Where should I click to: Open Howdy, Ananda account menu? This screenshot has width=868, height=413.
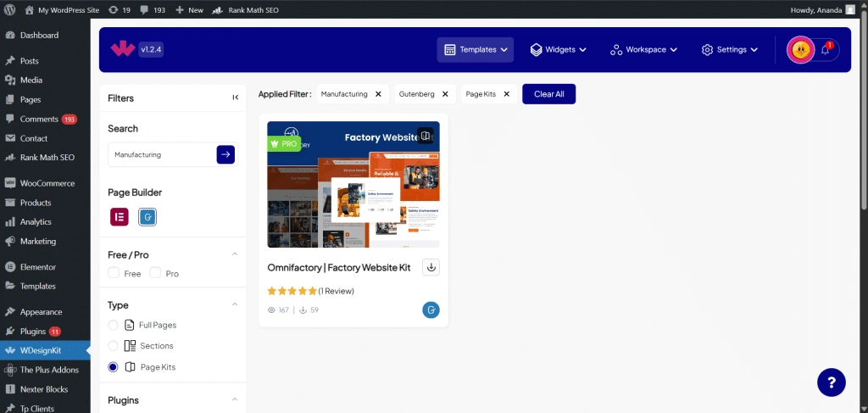click(823, 10)
